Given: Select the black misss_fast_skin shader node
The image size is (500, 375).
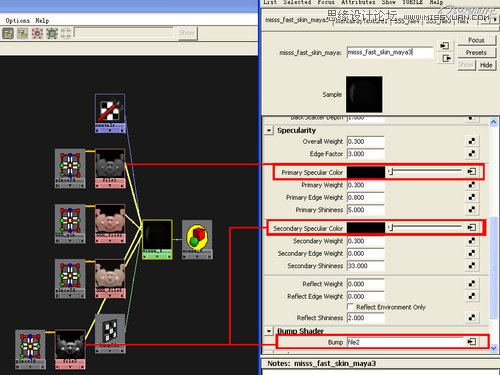Looking at the screenshot, I should click(157, 239).
